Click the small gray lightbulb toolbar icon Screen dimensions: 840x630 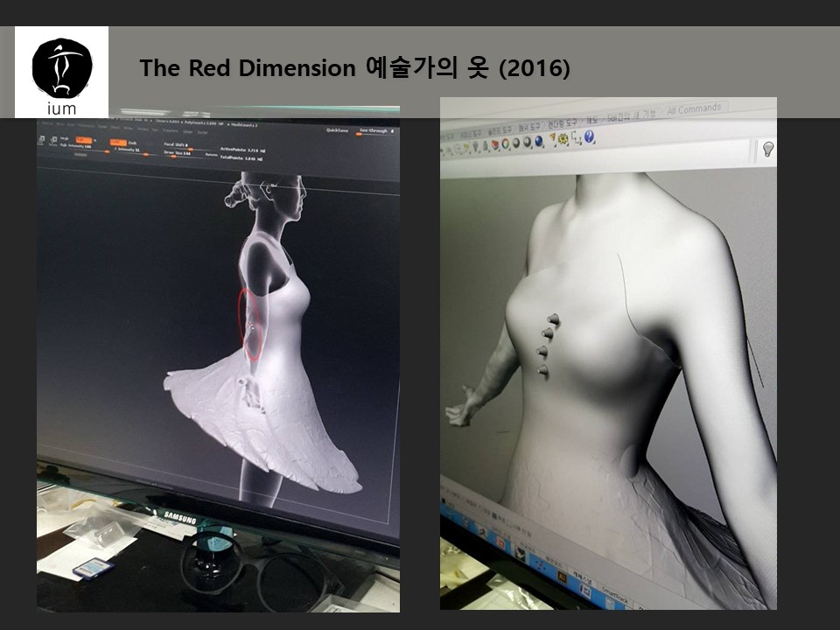(476, 146)
